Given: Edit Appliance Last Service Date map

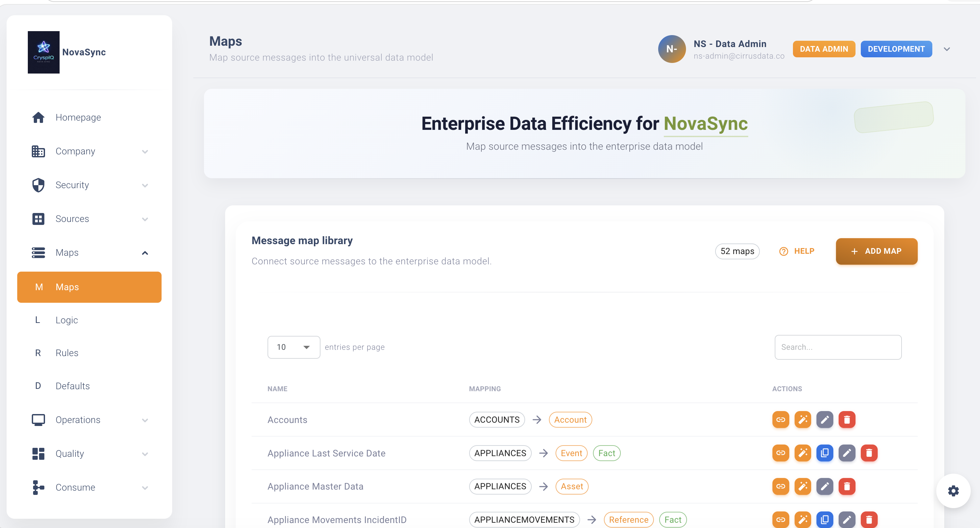Looking at the screenshot, I should pos(847,453).
